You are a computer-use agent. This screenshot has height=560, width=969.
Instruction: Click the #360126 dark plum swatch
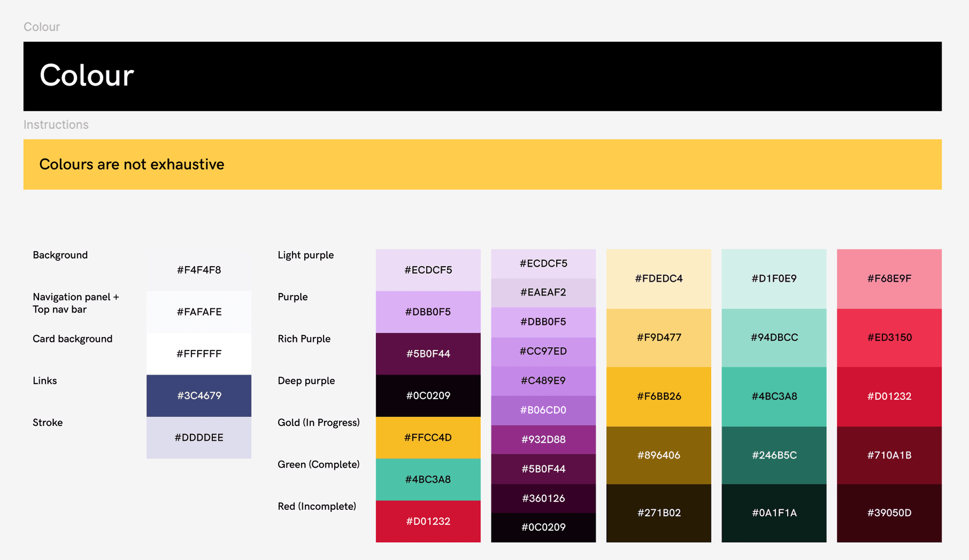pos(543,498)
